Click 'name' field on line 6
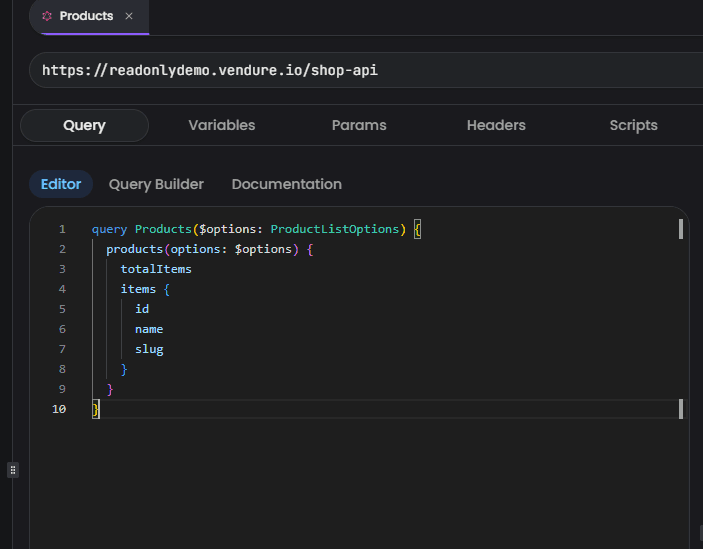Image resolution: width=703 pixels, height=549 pixels. (x=149, y=329)
